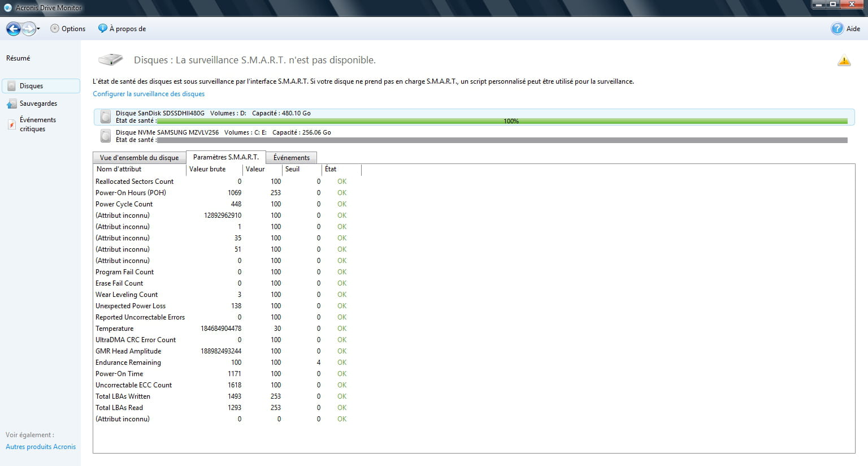Click the Aide help icon

pyautogui.click(x=837, y=29)
